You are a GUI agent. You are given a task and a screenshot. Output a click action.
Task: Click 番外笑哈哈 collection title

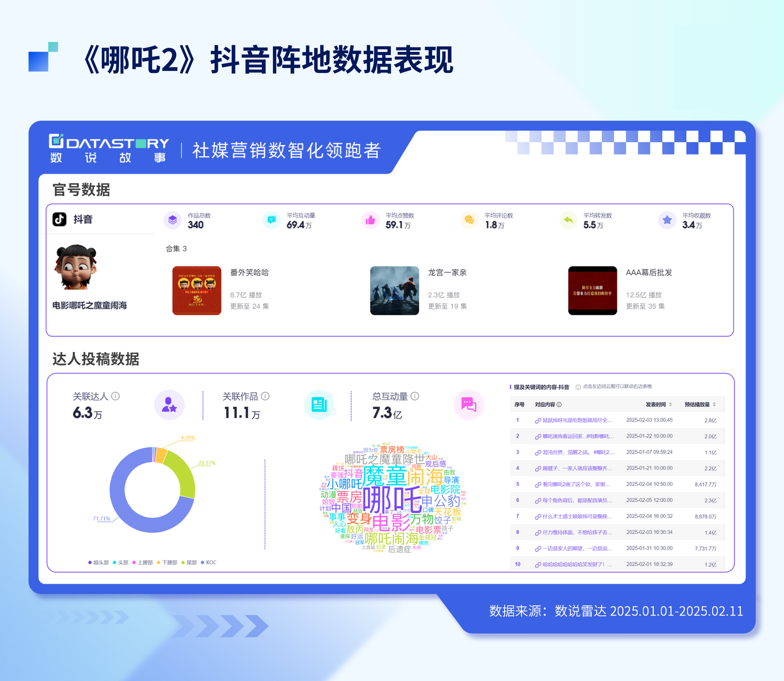(249, 272)
